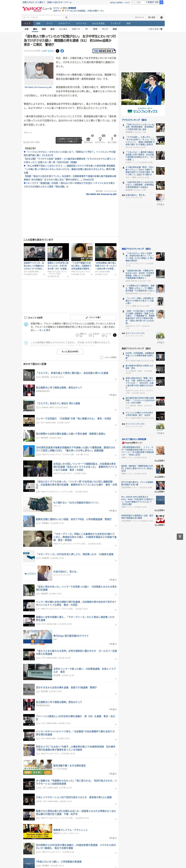Open the 自転車でうろうろ recommended video thumbnail

click(x=34, y=252)
